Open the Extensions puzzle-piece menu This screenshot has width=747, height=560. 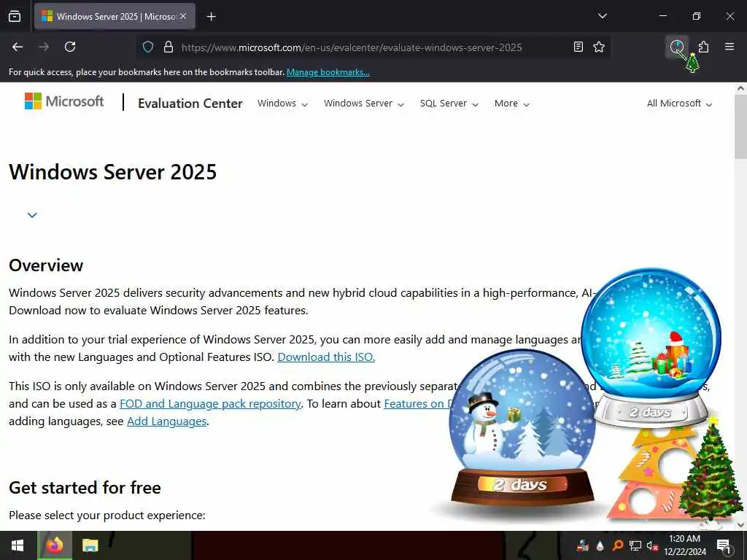(703, 47)
